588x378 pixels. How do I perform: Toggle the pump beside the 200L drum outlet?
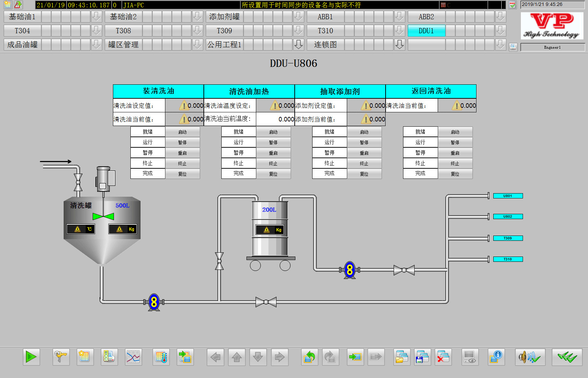350,270
